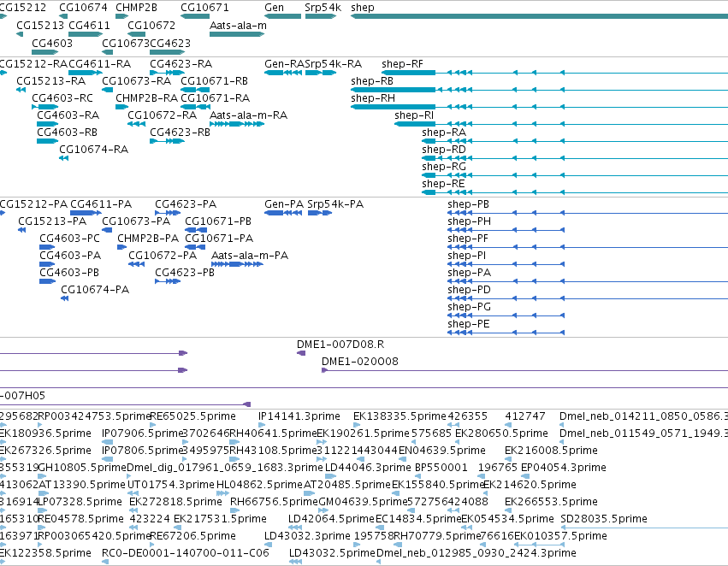Click EST LD44046.3prime
This screenshot has height=566, width=728.
point(368,468)
